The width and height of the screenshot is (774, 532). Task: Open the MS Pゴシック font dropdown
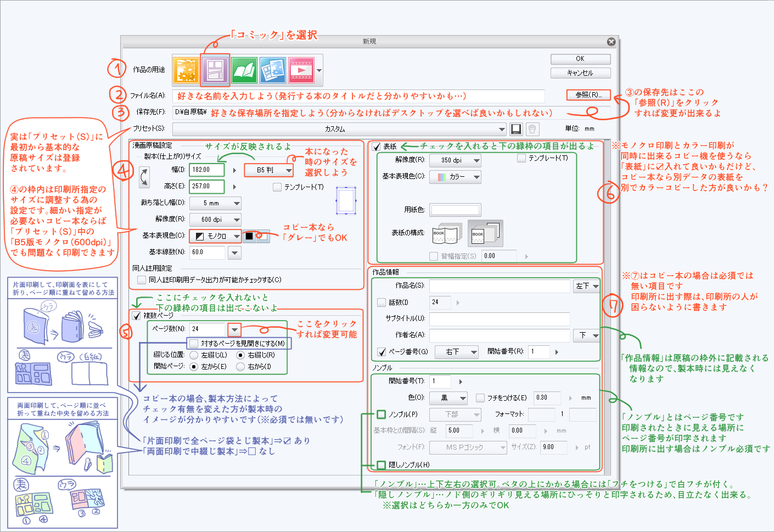[x=468, y=447]
